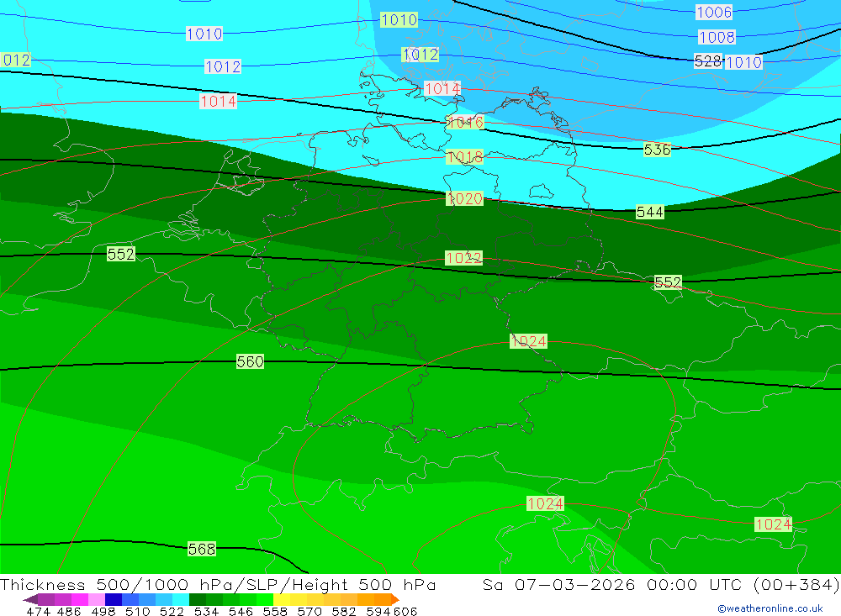Click the legend value 546
This screenshot has height=616, width=841.
pos(241,611)
